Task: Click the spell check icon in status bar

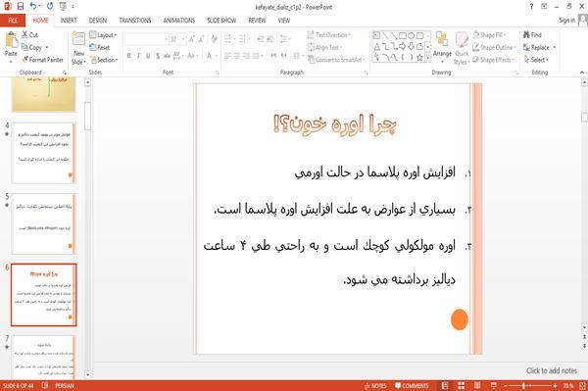Action: [x=45, y=385]
